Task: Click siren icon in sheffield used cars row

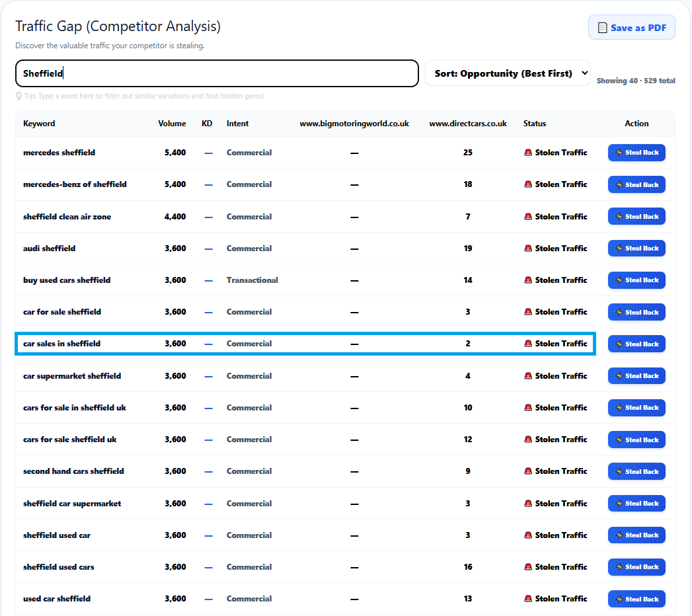Action: point(528,567)
